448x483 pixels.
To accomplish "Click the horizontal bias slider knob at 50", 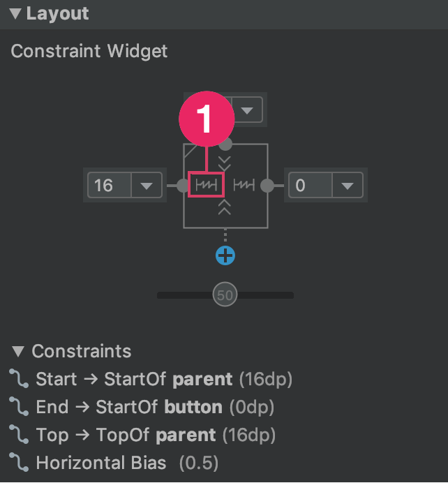I will click(x=225, y=295).
